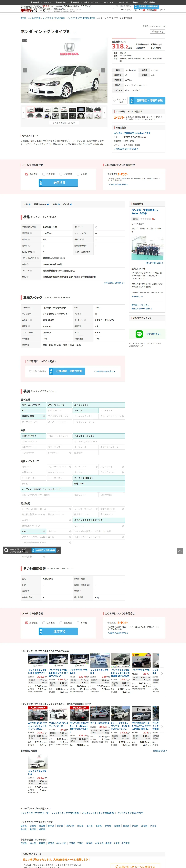Open 車買取 dropdown in top navigation
Screen dimensions: 186x868
coord(47,2)
